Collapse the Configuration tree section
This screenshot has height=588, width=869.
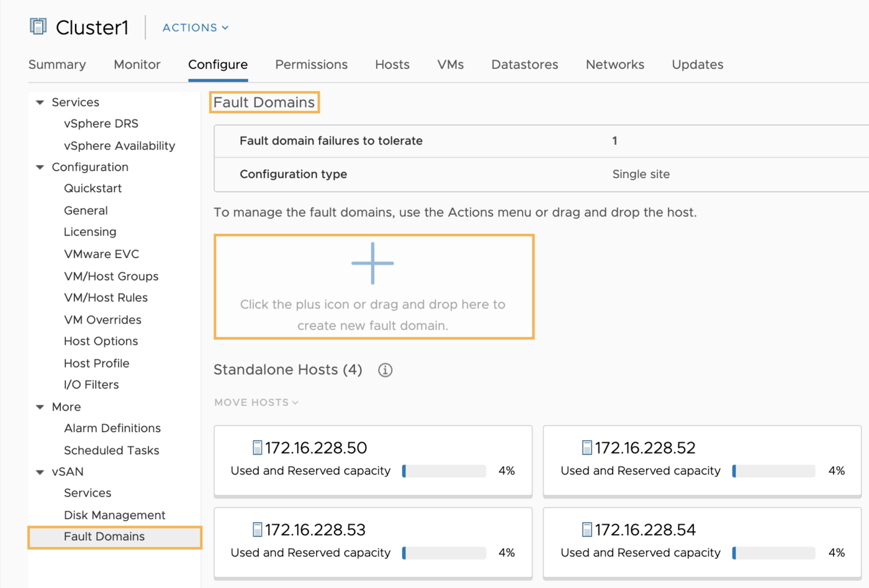point(40,167)
